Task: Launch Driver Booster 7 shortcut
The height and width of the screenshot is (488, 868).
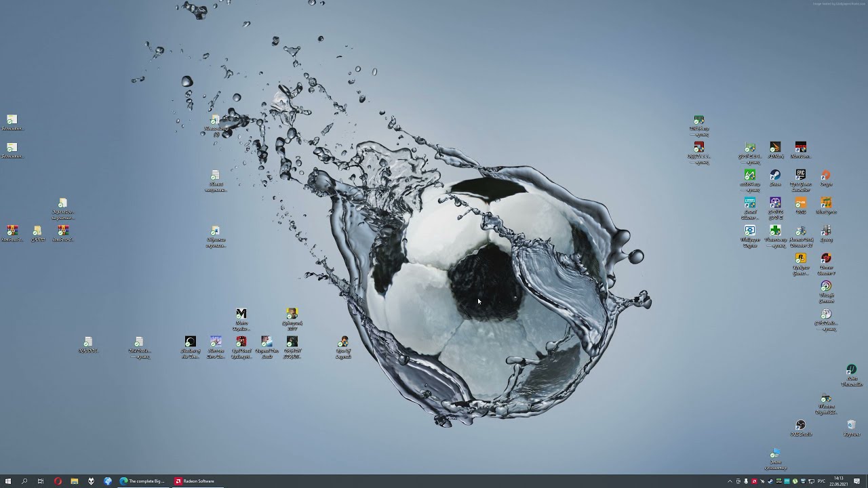Action: tap(825, 264)
